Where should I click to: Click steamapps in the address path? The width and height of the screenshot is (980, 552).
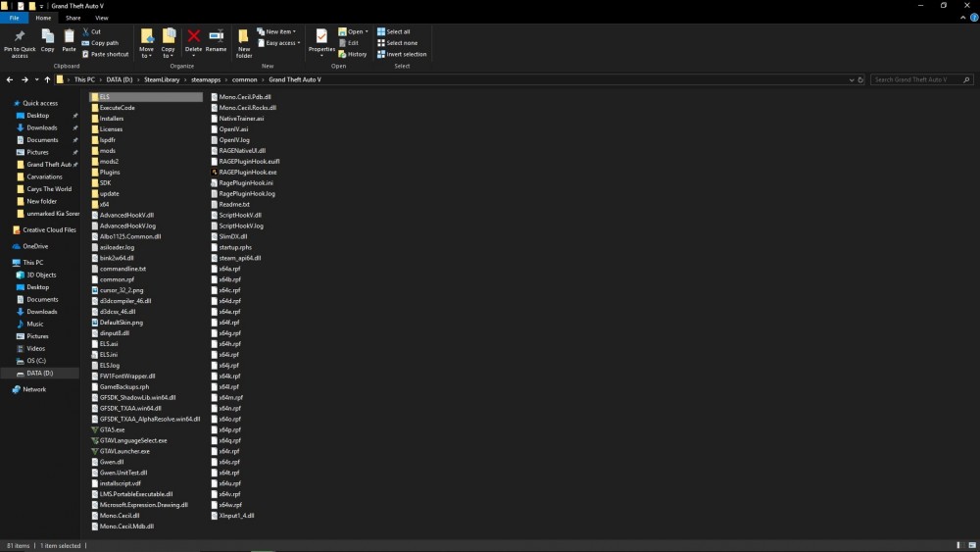206,80
